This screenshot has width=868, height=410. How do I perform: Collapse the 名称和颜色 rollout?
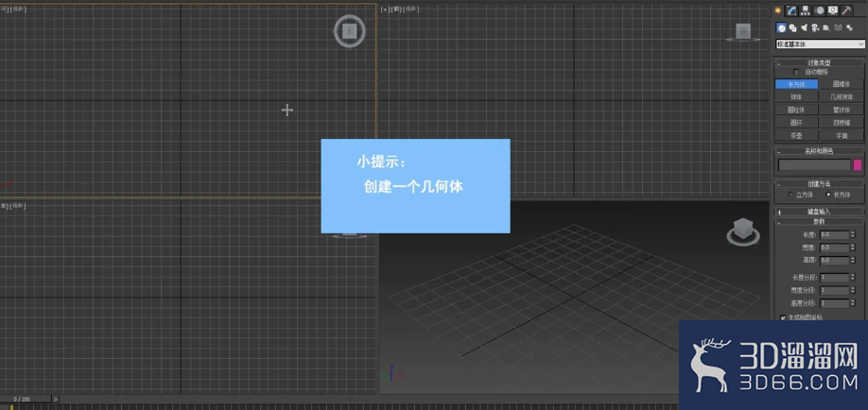point(819,151)
